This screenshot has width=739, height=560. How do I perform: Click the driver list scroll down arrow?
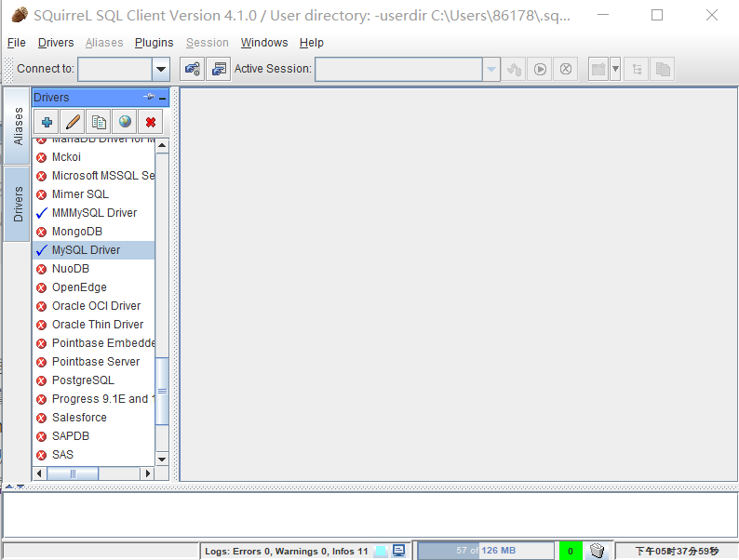click(x=162, y=460)
